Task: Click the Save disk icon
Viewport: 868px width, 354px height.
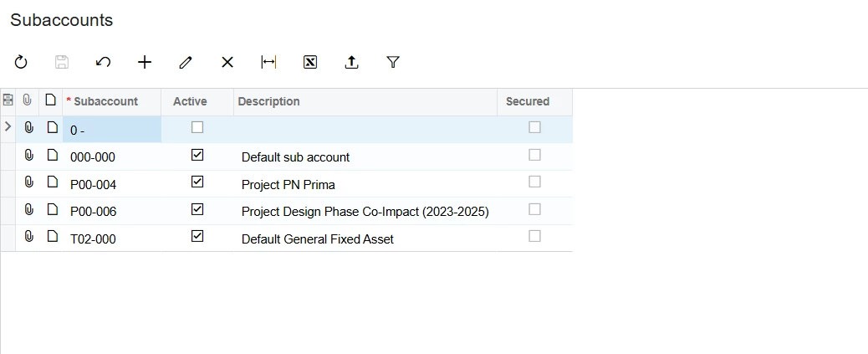Action: coord(62,62)
